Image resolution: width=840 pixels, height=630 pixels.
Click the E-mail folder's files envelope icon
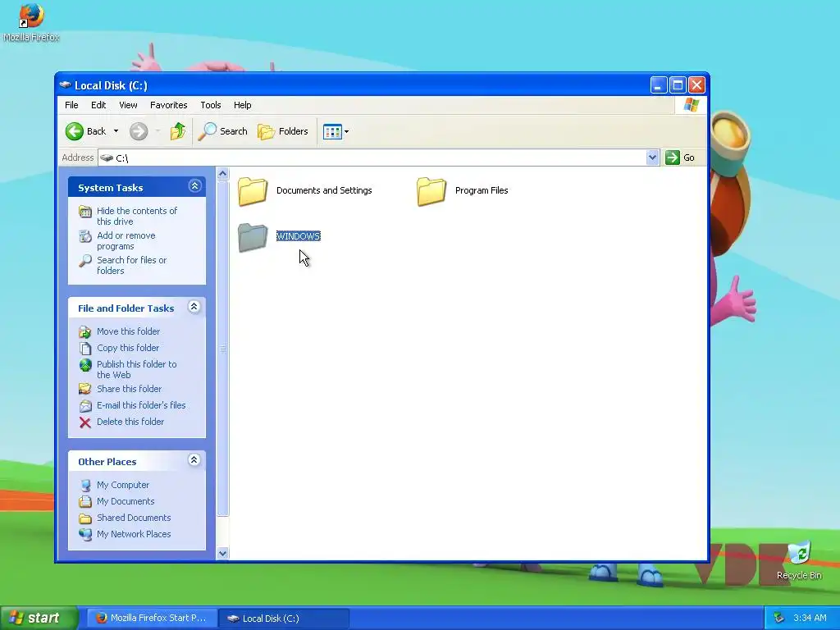click(85, 406)
